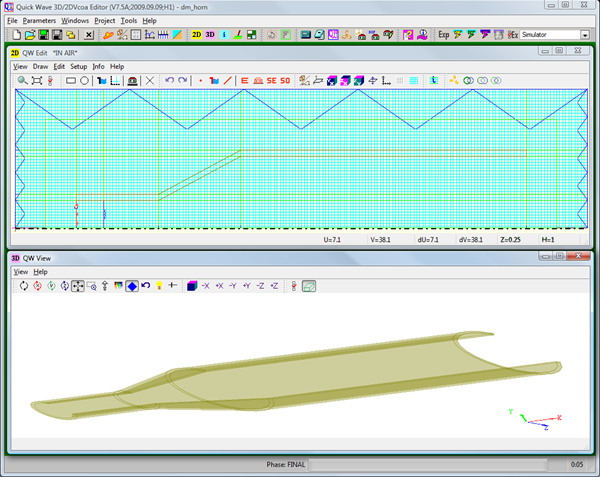The width and height of the screenshot is (600, 477).
Task: Select the rectangle drawing tool
Action: [71, 80]
